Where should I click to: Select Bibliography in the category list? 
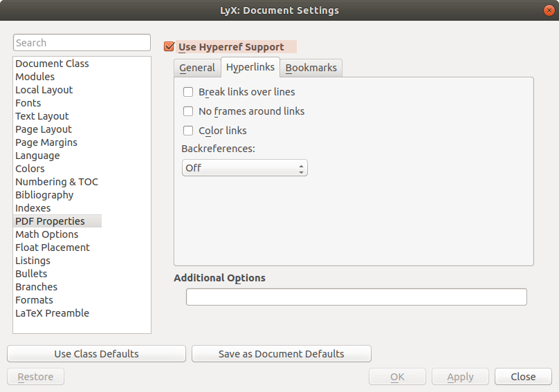click(44, 195)
